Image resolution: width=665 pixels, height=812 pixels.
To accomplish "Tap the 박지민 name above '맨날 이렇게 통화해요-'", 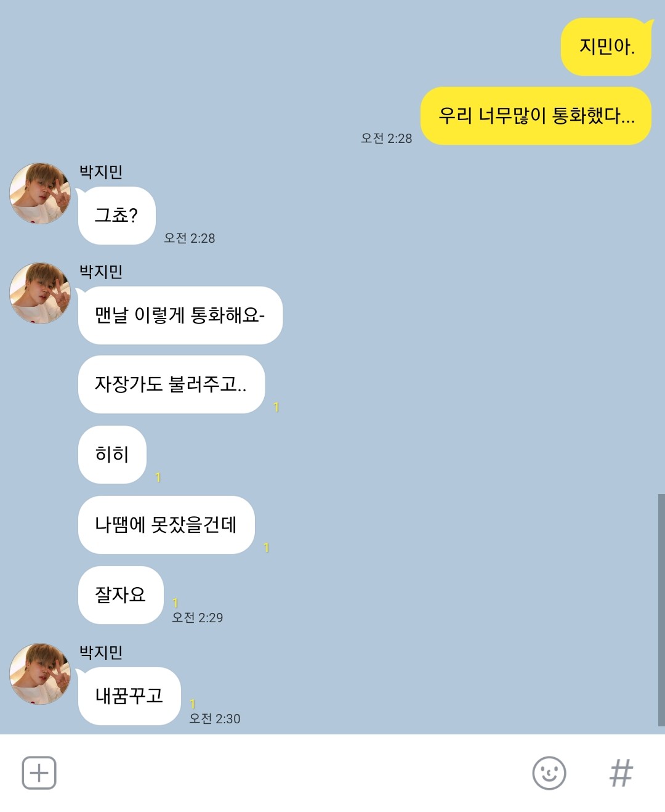I will [x=101, y=272].
